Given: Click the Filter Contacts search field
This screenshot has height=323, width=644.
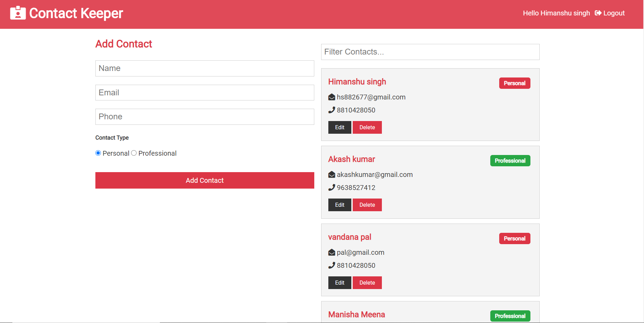Looking at the screenshot, I should coord(430,52).
